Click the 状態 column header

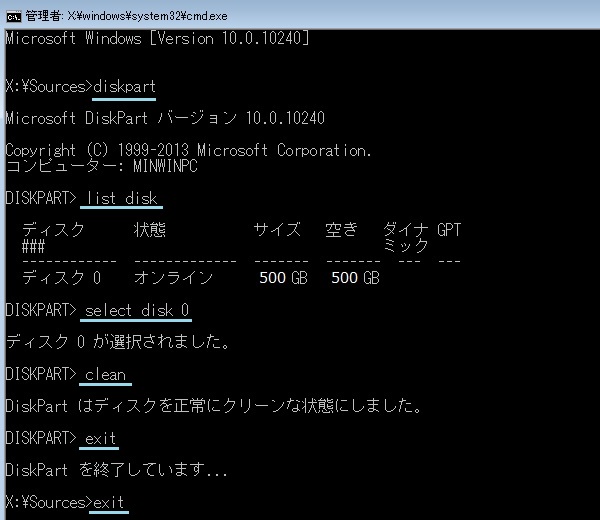[149, 230]
